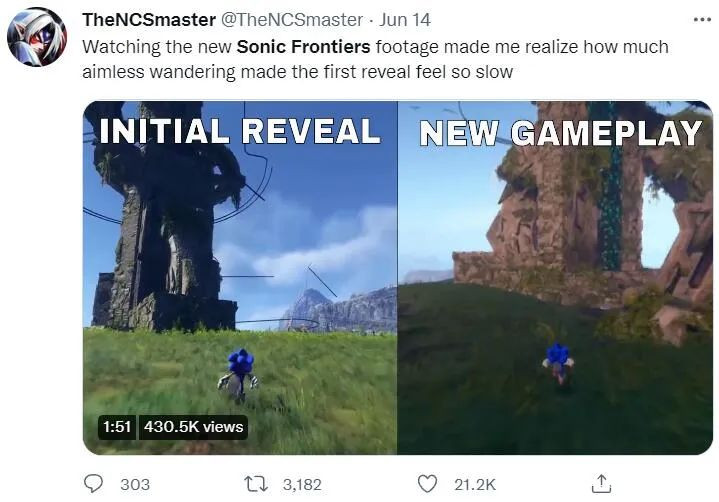Play the New Gameplay video half
The height and width of the screenshot is (502, 719).
(x=555, y=278)
